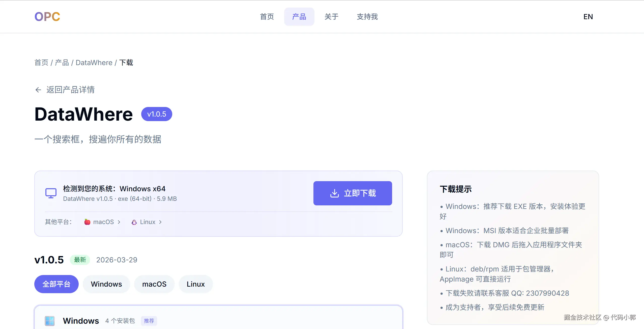The image size is (644, 329).
Task: Click the 立即下载 download button
Action: (353, 193)
